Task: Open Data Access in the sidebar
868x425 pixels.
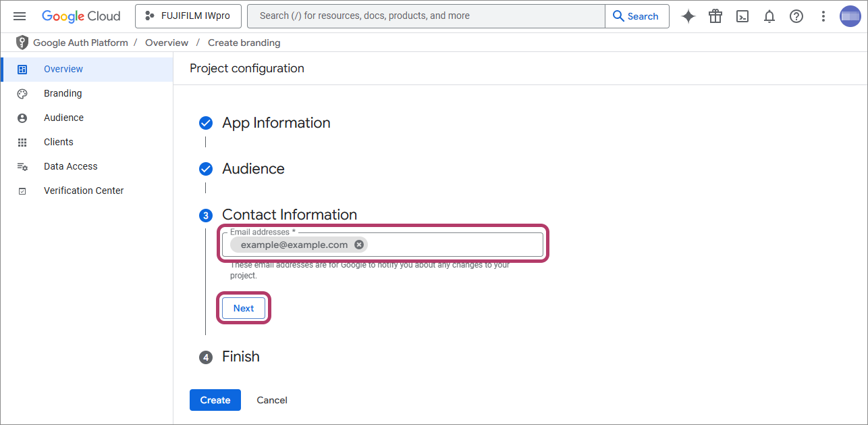Action: (x=70, y=166)
